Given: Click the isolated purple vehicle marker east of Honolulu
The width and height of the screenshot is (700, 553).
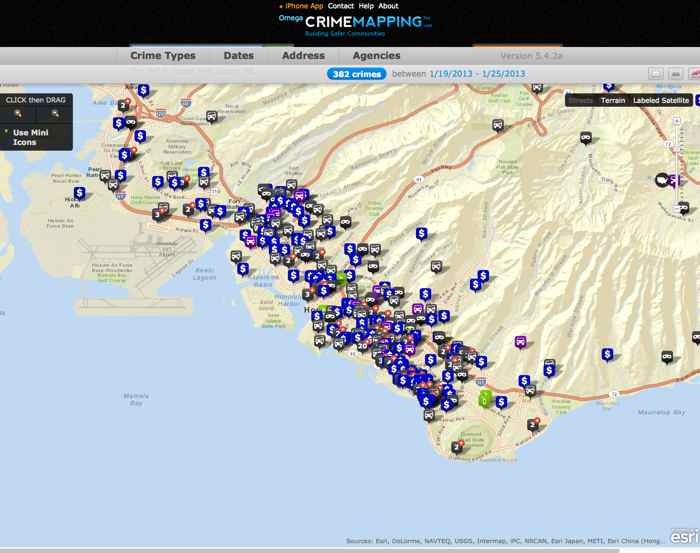Looking at the screenshot, I should [521, 342].
